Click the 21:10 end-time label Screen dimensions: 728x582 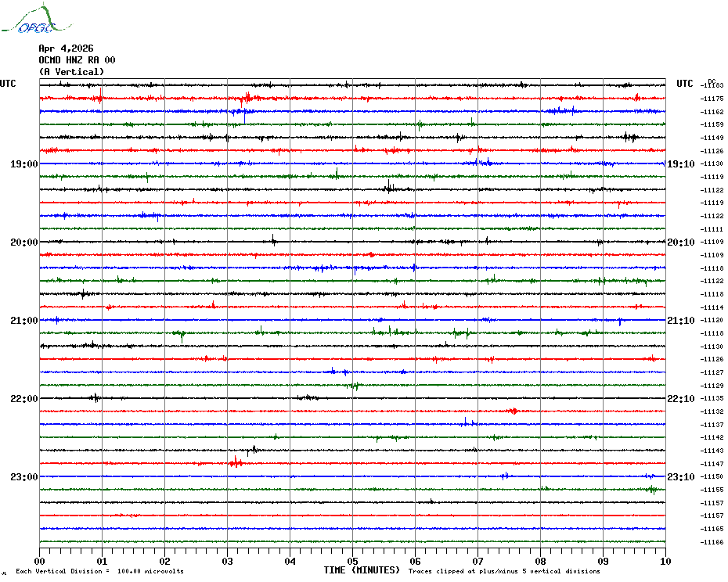(x=681, y=320)
